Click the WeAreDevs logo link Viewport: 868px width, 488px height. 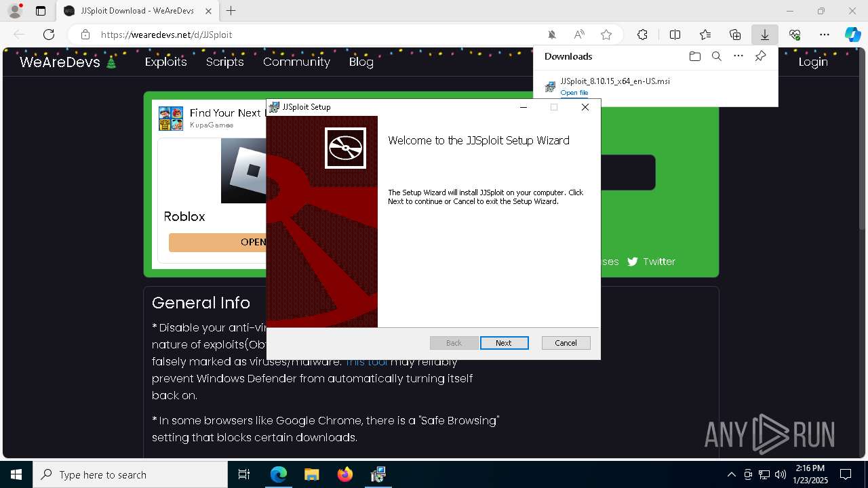click(x=68, y=62)
